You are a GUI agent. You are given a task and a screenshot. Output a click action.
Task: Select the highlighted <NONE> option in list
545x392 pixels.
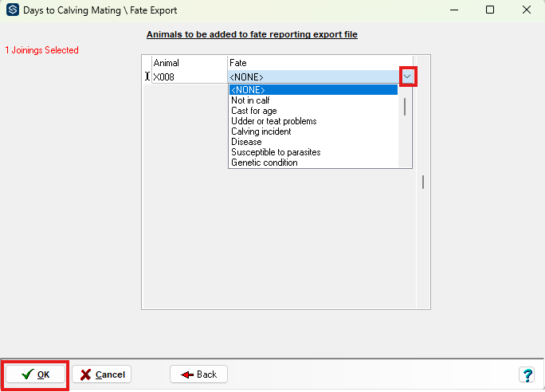[x=312, y=90]
